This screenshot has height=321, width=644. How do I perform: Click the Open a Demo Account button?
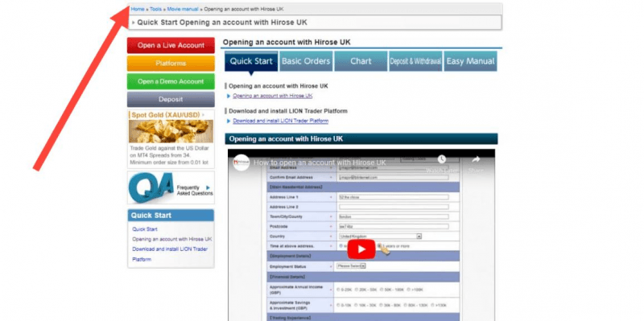(x=171, y=81)
